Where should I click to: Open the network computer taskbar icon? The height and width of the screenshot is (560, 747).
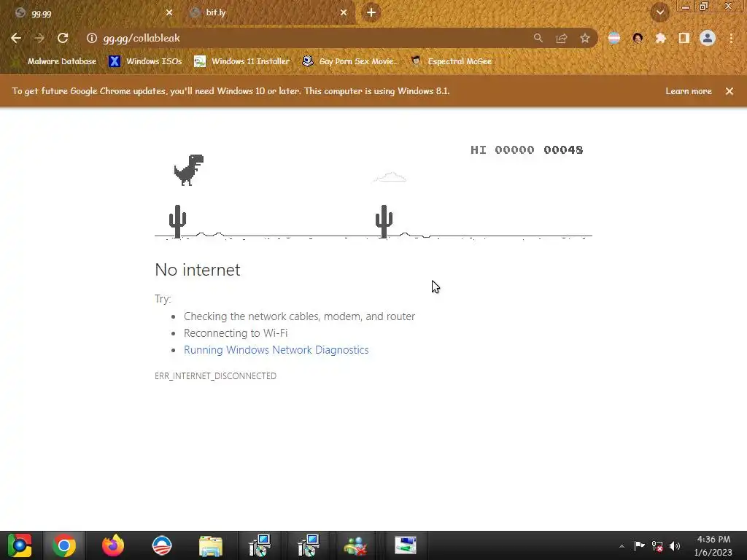pyautogui.click(x=406, y=545)
